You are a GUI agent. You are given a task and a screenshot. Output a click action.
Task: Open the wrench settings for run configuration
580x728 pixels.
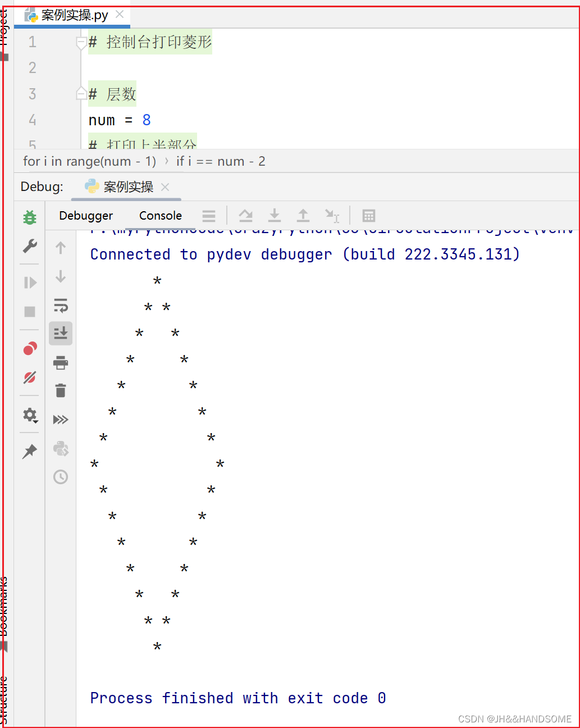[x=30, y=245]
